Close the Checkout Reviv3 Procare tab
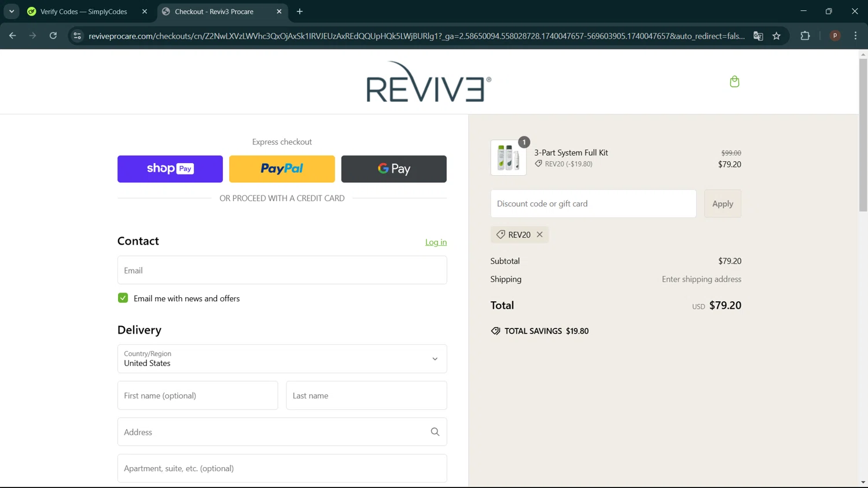 [279, 12]
